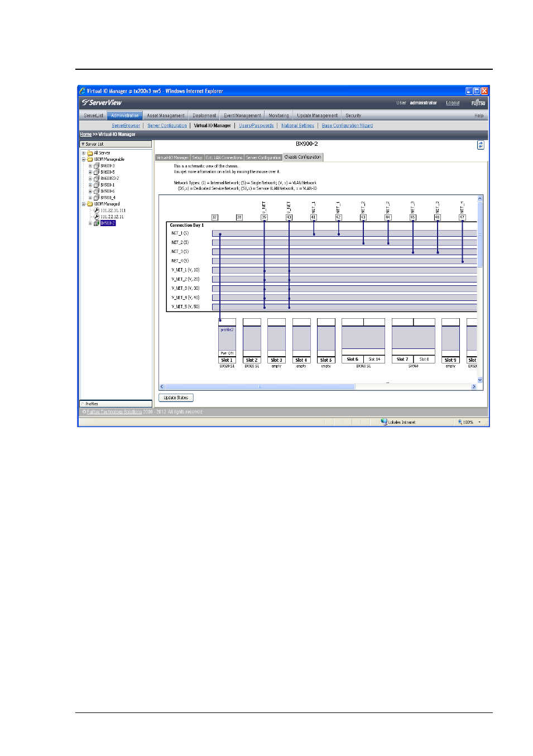
Task: Expand the All Server tree node
Action: tap(84, 153)
